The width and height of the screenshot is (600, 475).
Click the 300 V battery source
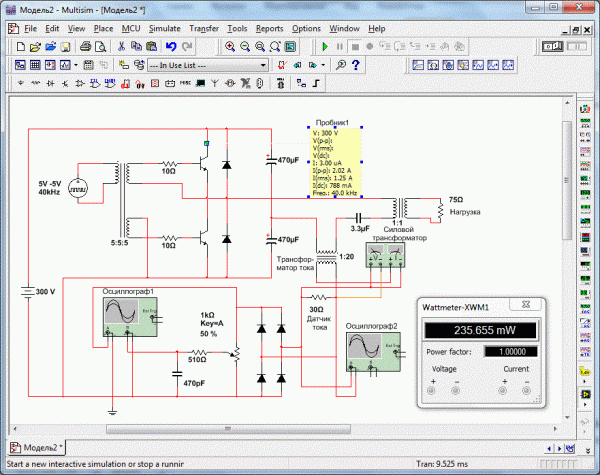[x=28, y=292]
